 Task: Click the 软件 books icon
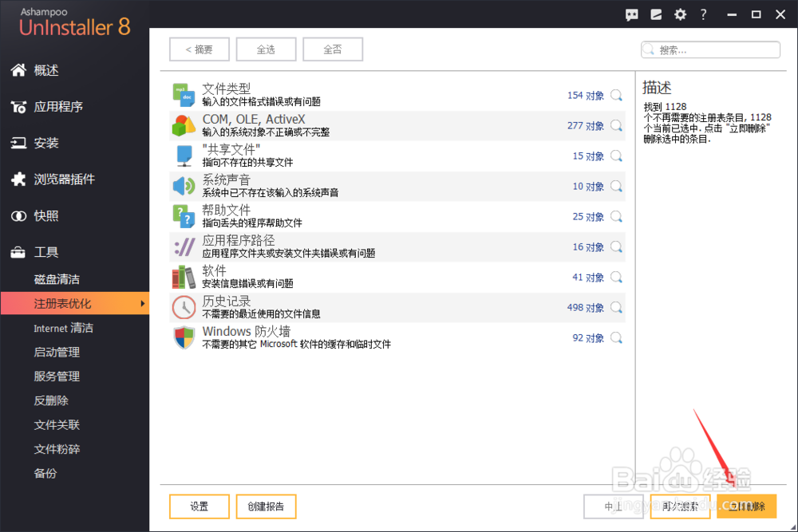click(x=184, y=278)
